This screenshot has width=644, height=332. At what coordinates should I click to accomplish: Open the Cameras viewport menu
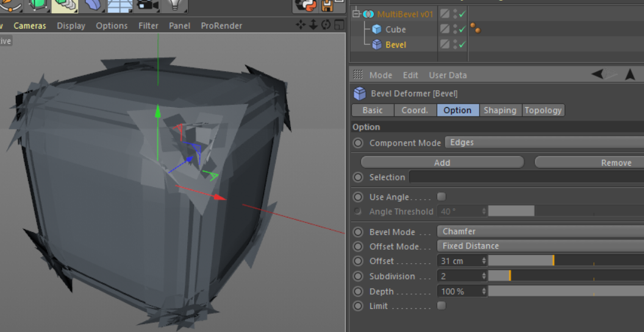30,26
